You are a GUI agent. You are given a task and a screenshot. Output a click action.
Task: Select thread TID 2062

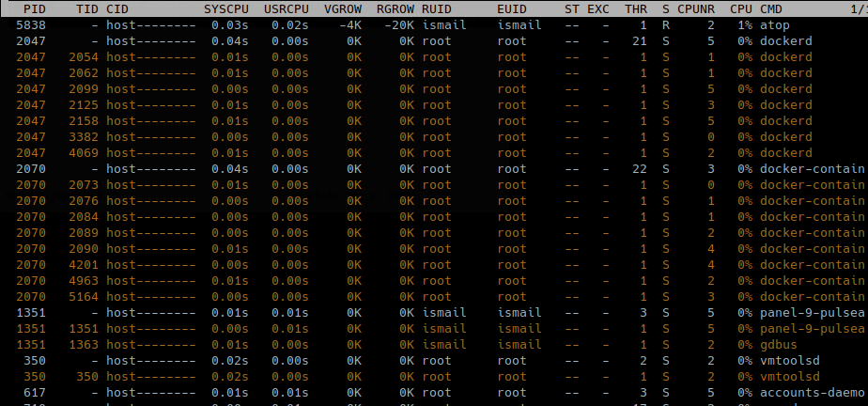[x=83, y=73]
